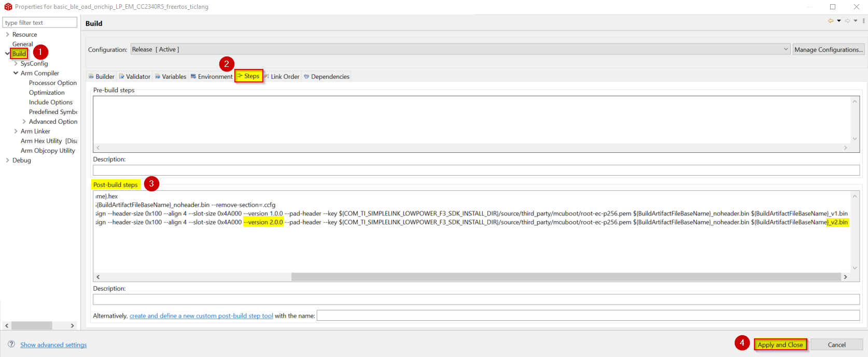This screenshot has height=357, width=868.
Task: Click the forward navigation arrow icon
Action: pyautogui.click(x=847, y=21)
